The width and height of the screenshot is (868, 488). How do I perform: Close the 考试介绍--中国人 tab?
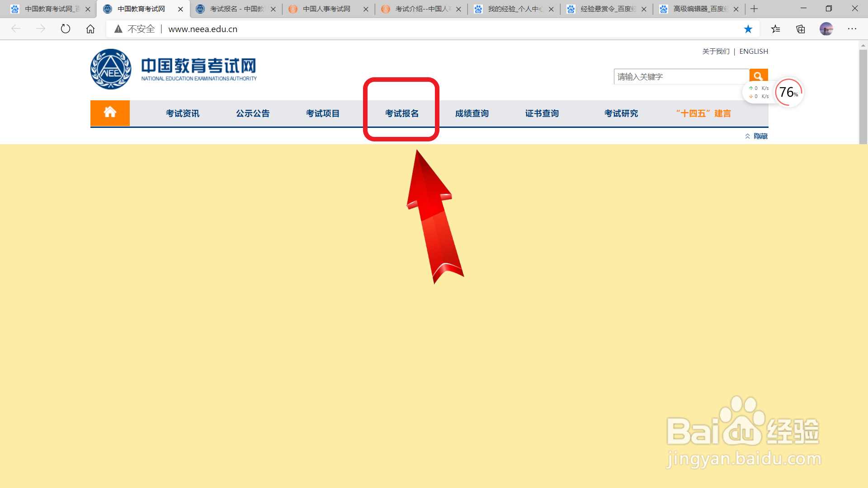pos(458,9)
